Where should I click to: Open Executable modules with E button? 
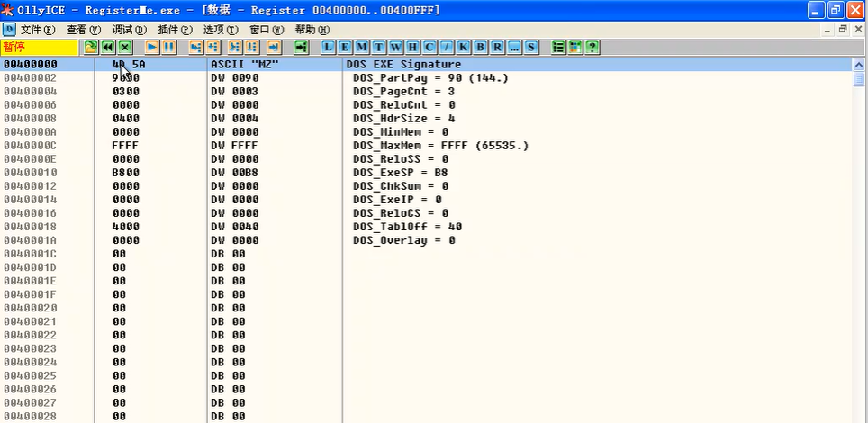pos(346,48)
